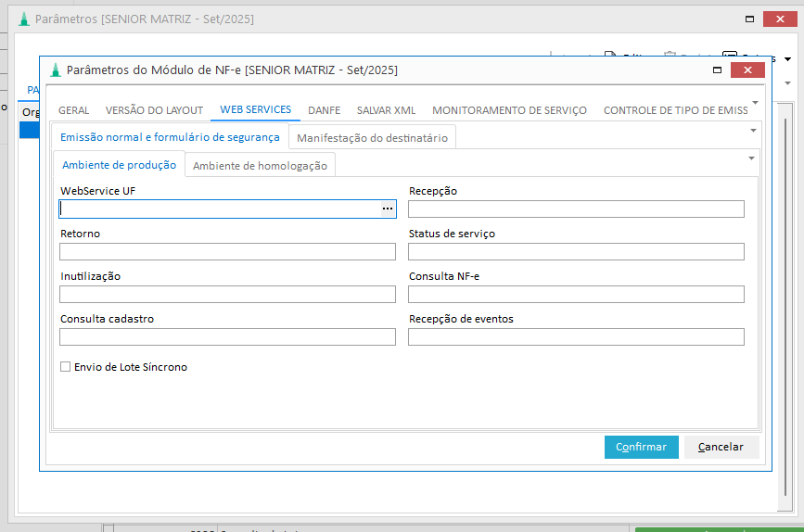Click the Consulta cadastro input field

[x=227, y=336]
